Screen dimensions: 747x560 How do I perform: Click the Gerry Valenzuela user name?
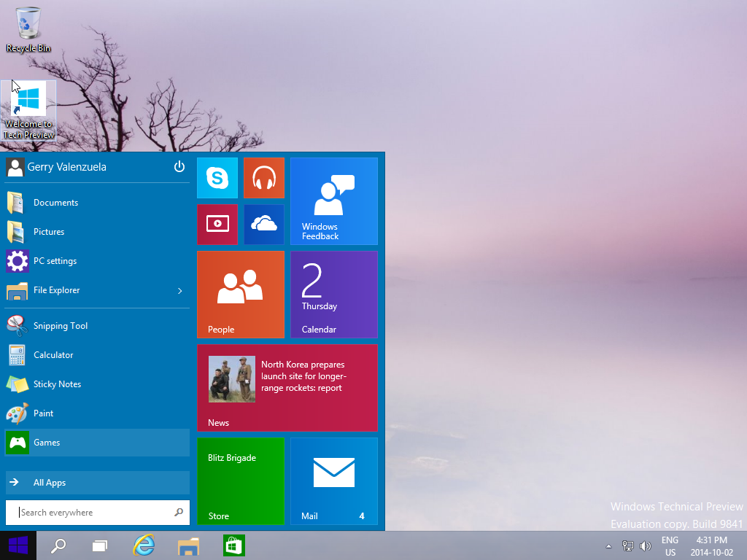click(x=66, y=167)
